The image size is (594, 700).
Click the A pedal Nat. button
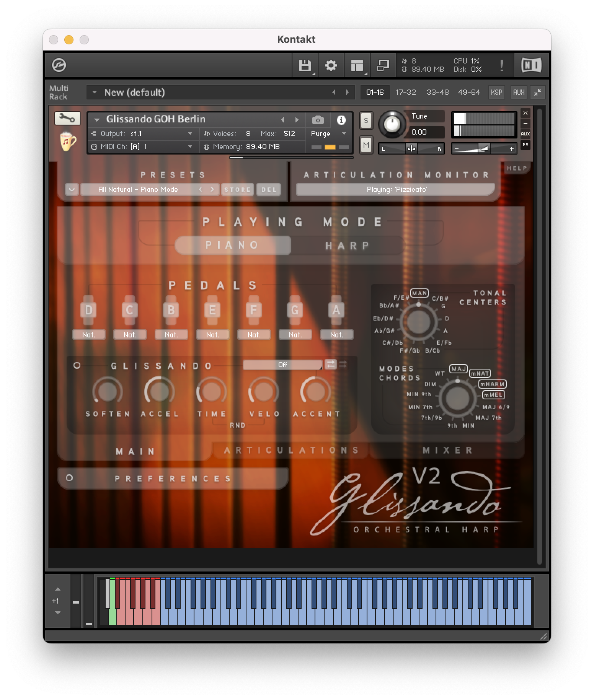(336, 335)
